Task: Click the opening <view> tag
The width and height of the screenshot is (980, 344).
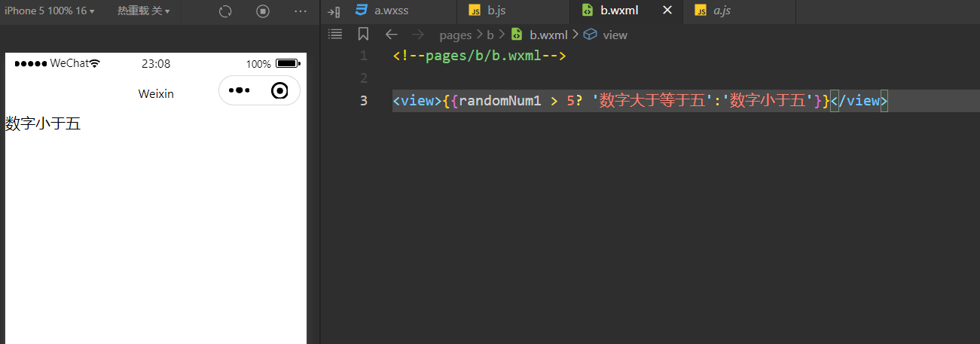Action: click(417, 101)
